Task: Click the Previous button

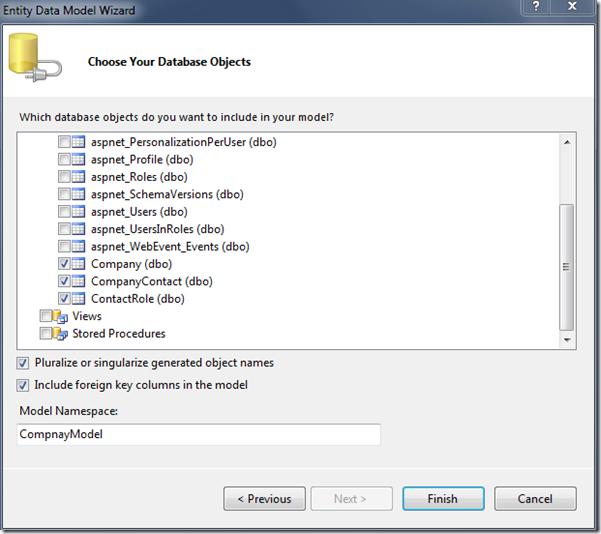Action: click(x=264, y=499)
